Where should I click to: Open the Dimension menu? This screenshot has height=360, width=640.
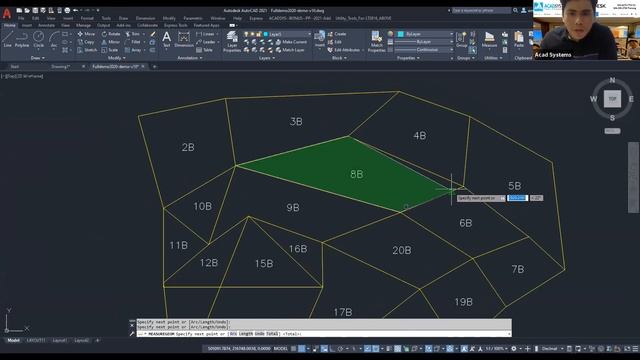(x=145, y=18)
